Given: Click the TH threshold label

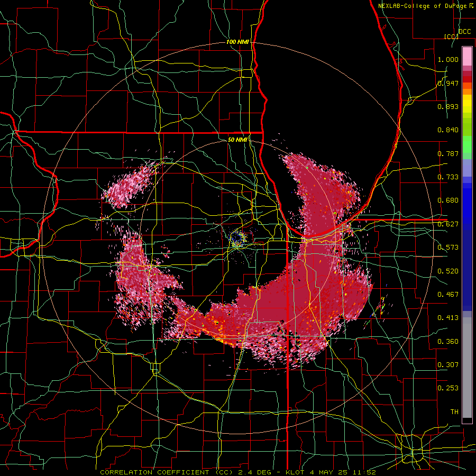Looking at the screenshot, I should pyautogui.click(x=454, y=412).
